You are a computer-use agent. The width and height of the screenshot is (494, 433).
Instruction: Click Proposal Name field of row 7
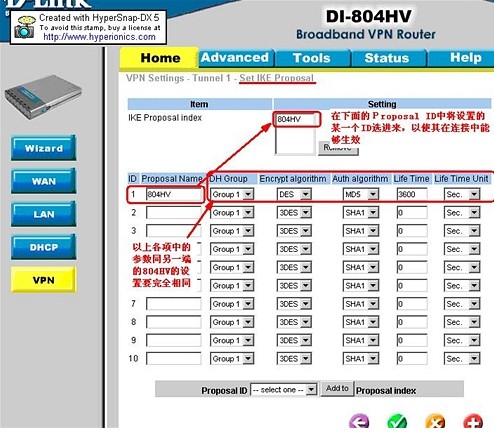pos(174,304)
